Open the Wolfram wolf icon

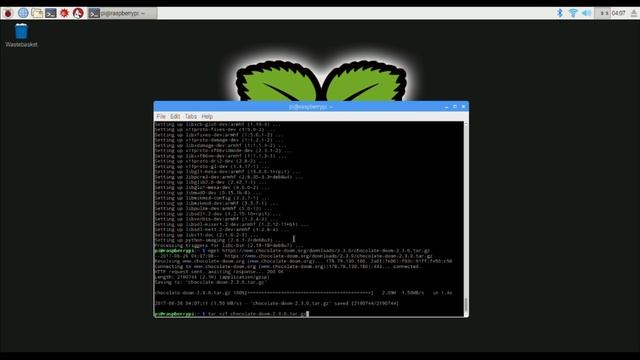point(78,13)
